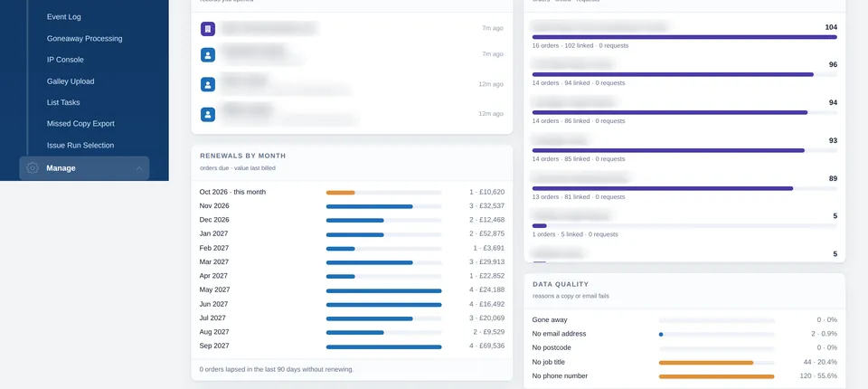The width and height of the screenshot is (868, 389).
Task: Select the Aug 2027 month label
Action: point(214,332)
